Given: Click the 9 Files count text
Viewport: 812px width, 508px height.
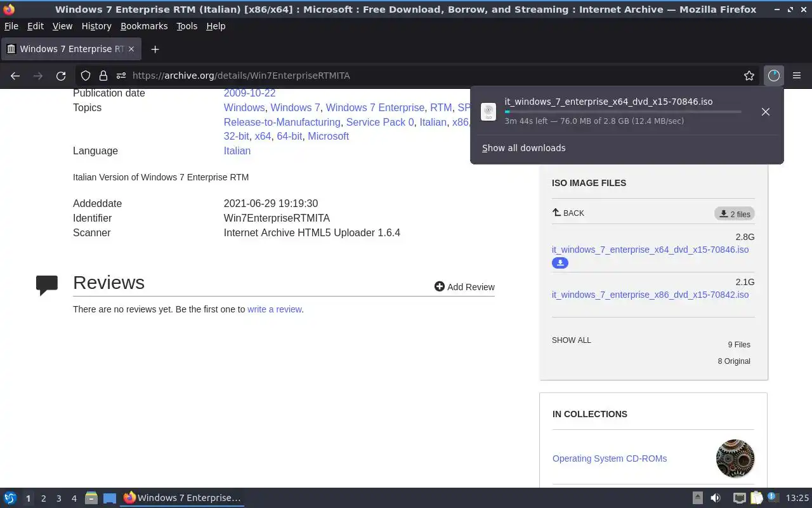Looking at the screenshot, I should (x=739, y=345).
